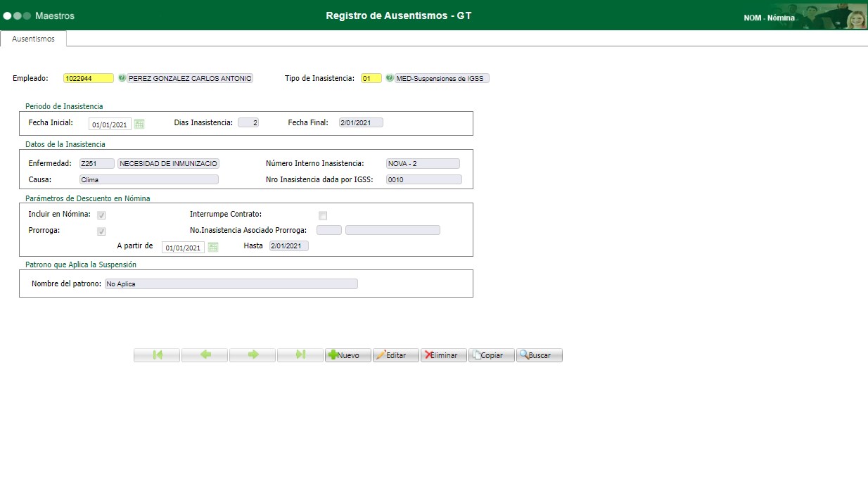Click the Enfermedad code field Z251
The height and width of the screenshot is (491, 868).
[96, 163]
